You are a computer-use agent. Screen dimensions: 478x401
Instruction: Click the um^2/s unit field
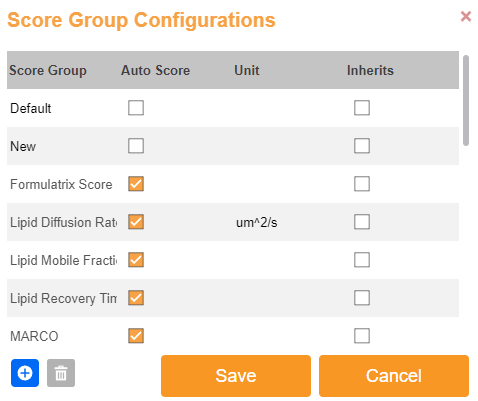257,222
